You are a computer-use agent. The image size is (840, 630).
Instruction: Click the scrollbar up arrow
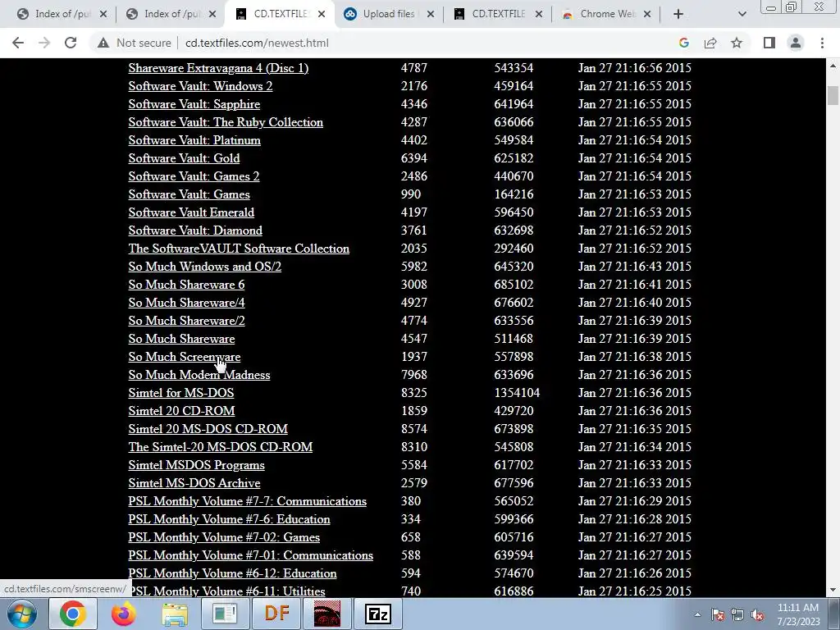click(x=833, y=66)
